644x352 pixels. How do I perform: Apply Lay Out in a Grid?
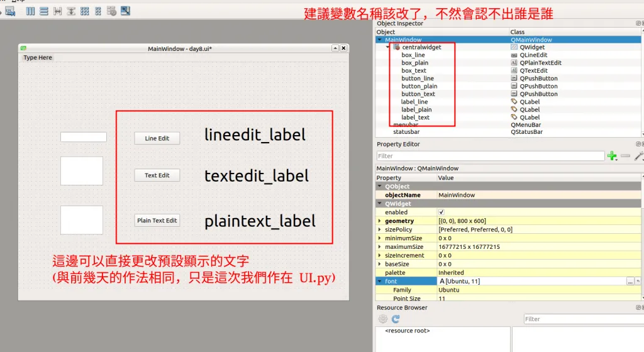point(84,11)
